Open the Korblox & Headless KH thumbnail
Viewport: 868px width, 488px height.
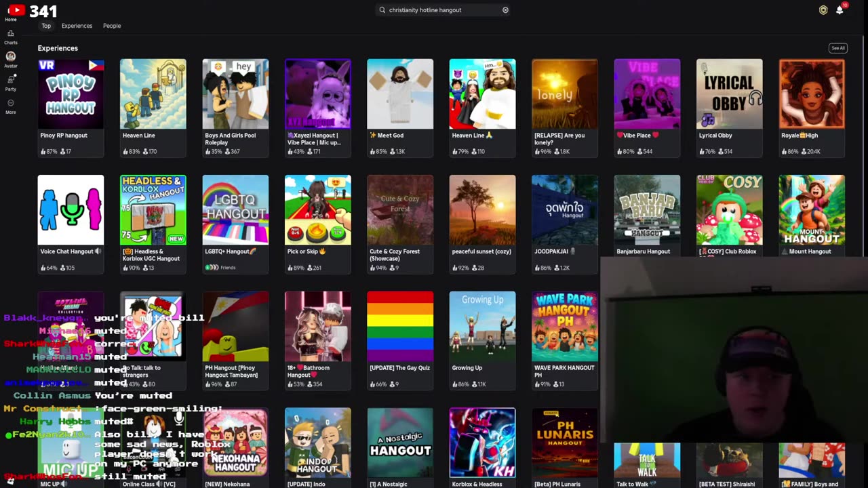482,443
